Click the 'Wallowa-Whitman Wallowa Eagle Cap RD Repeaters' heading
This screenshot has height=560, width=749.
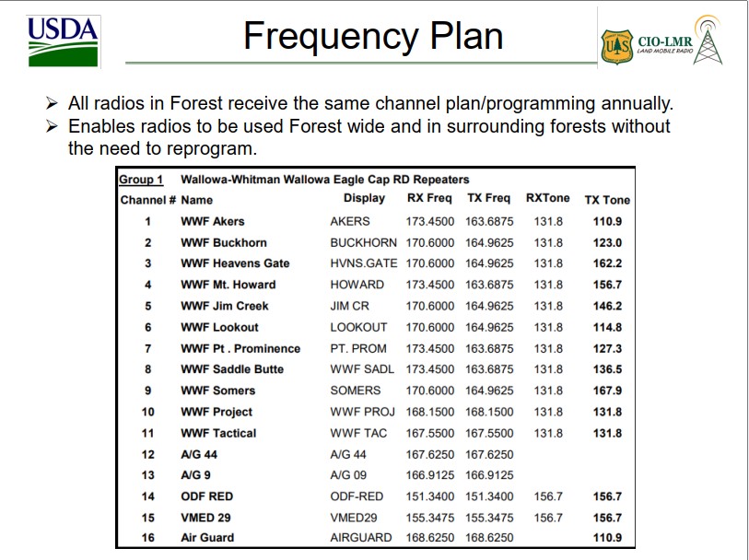pyautogui.click(x=325, y=180)
